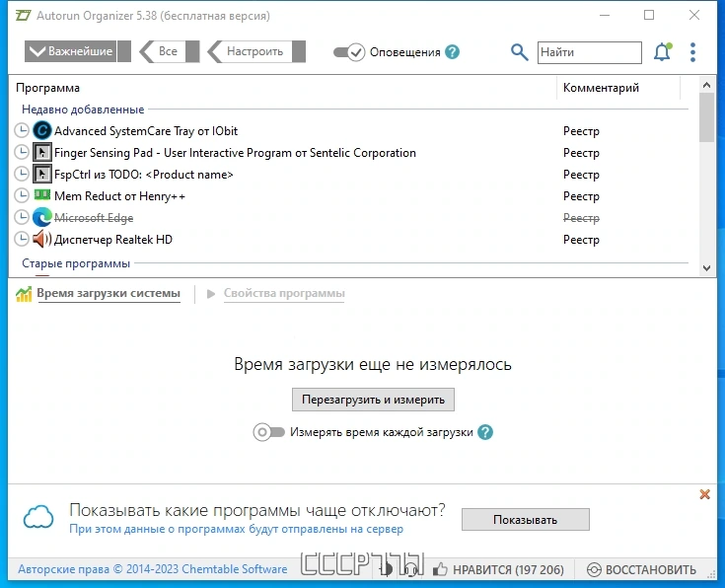Toggle the Оповещения notifications switch

click(x=349, y=52)
